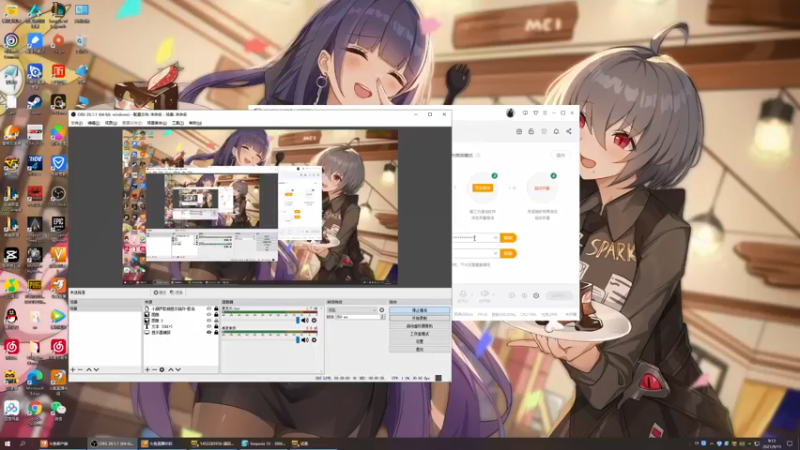Open the profile avatar in the streaming assistant
This screenshot has height=450, width=800.
[510, 113]
